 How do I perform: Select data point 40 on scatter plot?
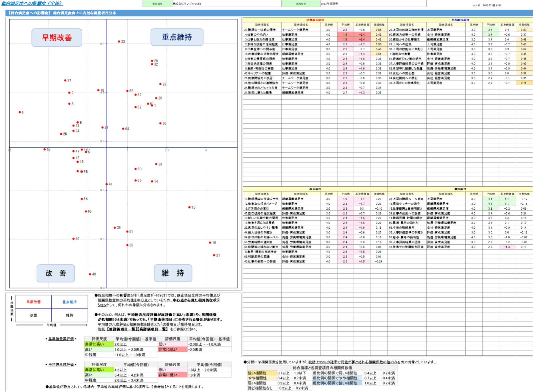point(90,274)
